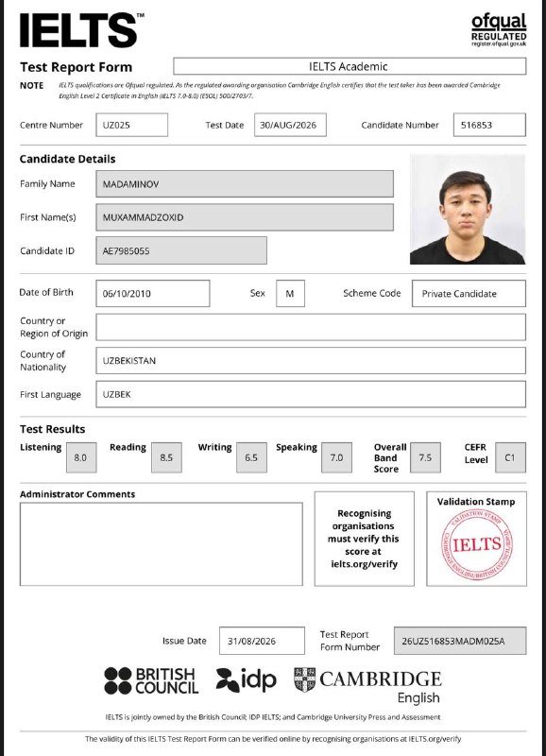Click the CEFR Level box C1

[510, 457]
